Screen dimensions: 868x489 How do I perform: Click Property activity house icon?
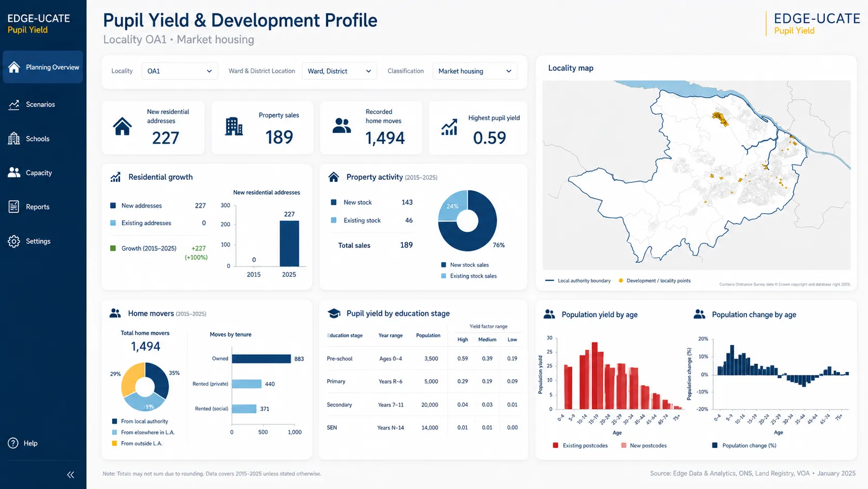tap(334, 177)
